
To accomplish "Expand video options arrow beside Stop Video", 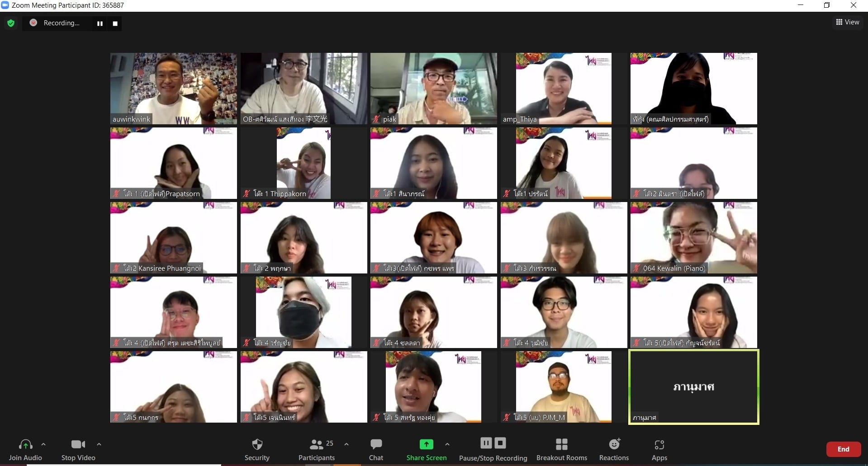I will point(99,444).
